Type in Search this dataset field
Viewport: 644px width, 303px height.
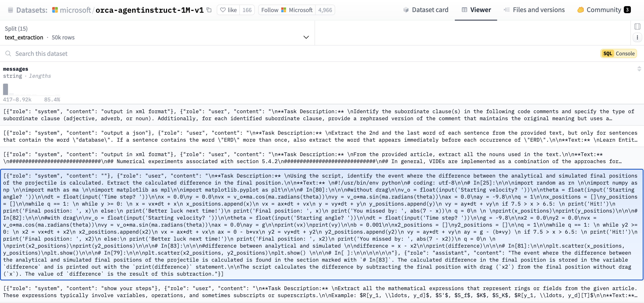tap(150, 54)
